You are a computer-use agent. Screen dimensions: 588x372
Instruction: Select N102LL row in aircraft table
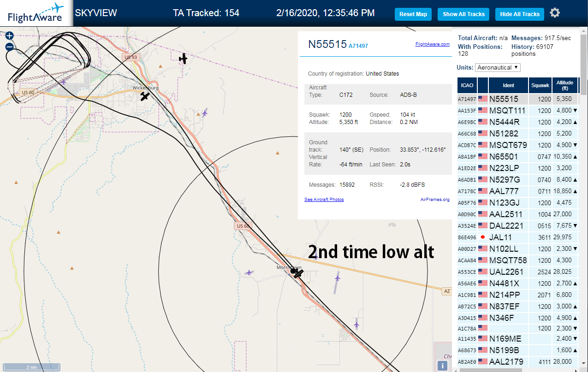[x=517, y=248]
